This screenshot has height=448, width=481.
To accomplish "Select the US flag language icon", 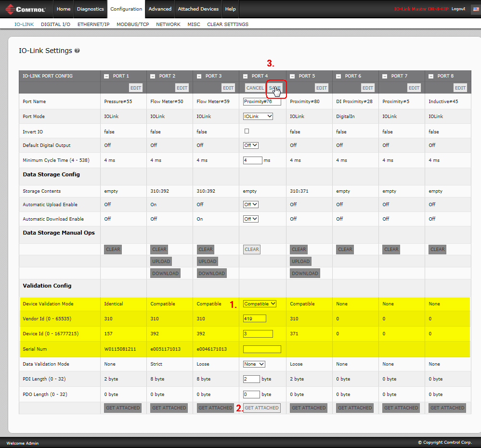I will pos(476,9).
